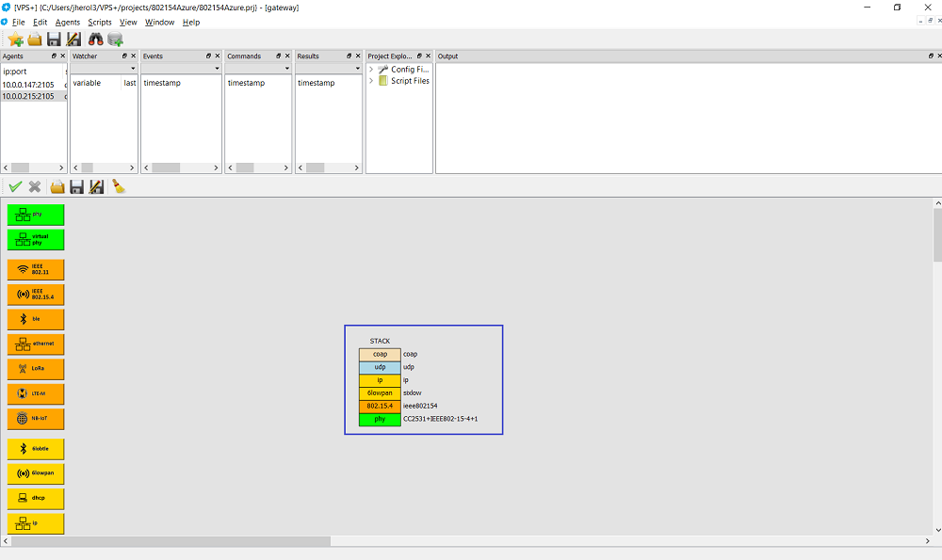Image resolution: width=942 pixels, height=560 pixels.
Task: Click the binoculars search icon
Action: [95, 39]
